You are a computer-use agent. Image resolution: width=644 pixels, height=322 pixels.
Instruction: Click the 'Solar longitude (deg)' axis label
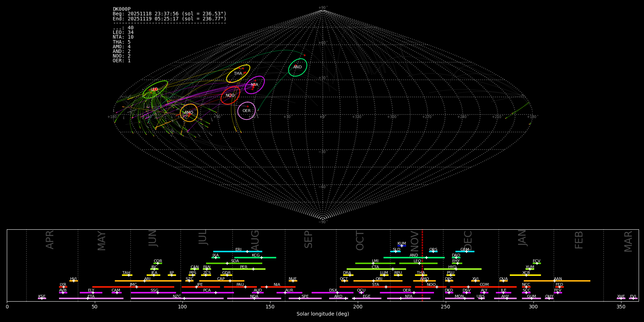pyautogui.click(x=323, y=314)
